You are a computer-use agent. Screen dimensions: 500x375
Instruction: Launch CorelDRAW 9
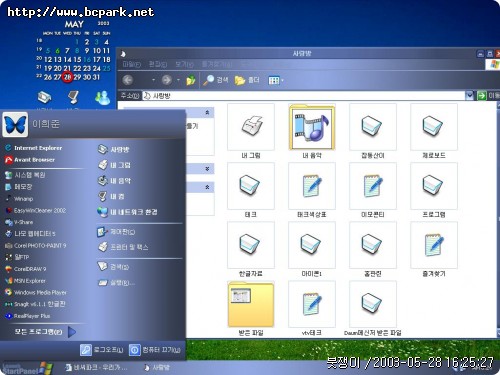[25, 269]
